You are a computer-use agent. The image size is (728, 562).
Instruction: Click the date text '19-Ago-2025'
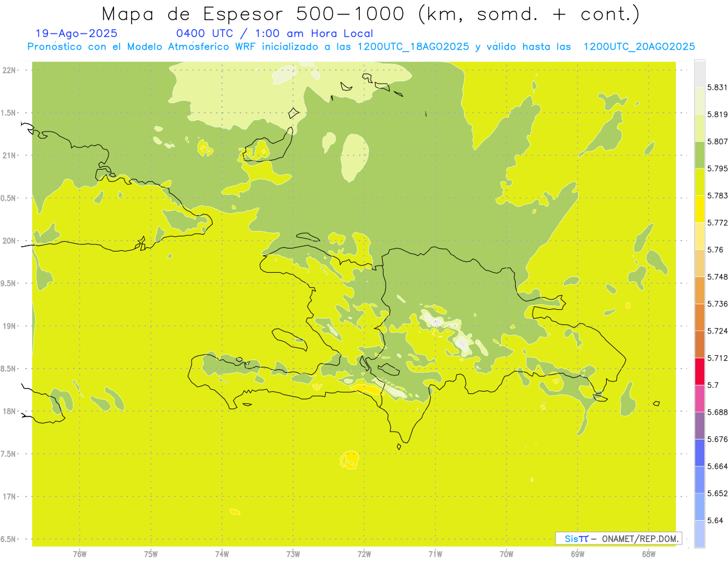coord(76,33)
